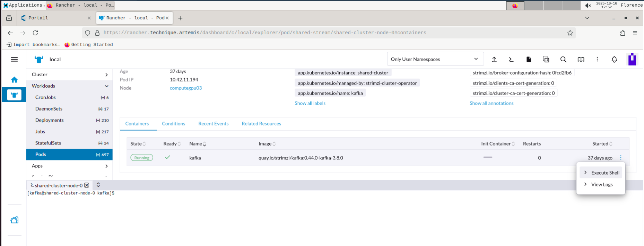Click the copy KubeConfig to clipboard icon
Screen dimensions: 644x246
point(546,60)
